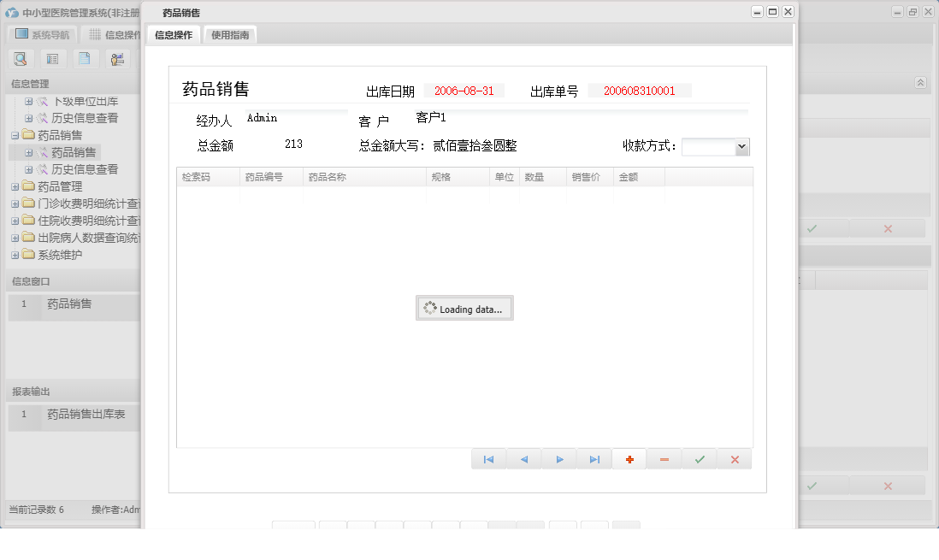Select the magnifier search tool

[21, 58]
